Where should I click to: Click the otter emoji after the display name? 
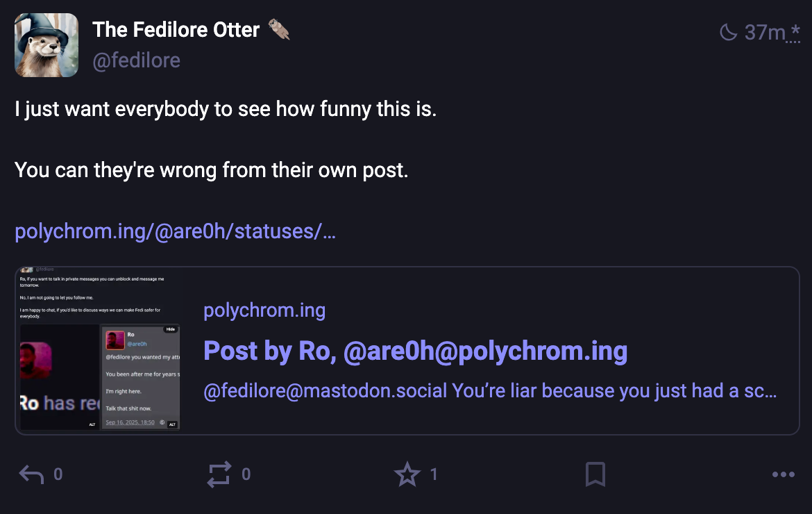(x=279, y=30)
